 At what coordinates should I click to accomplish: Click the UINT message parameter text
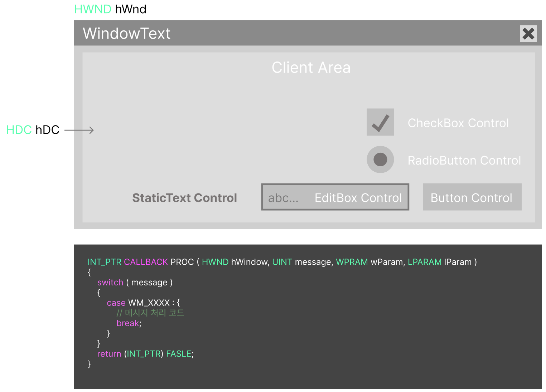tap(303, 262)
